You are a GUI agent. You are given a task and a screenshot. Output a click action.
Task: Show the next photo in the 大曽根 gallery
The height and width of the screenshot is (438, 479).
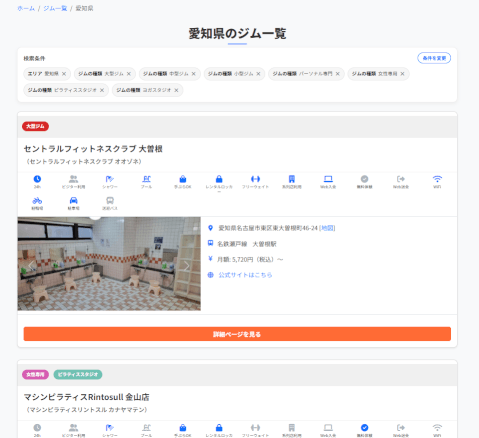coord(186,265)
